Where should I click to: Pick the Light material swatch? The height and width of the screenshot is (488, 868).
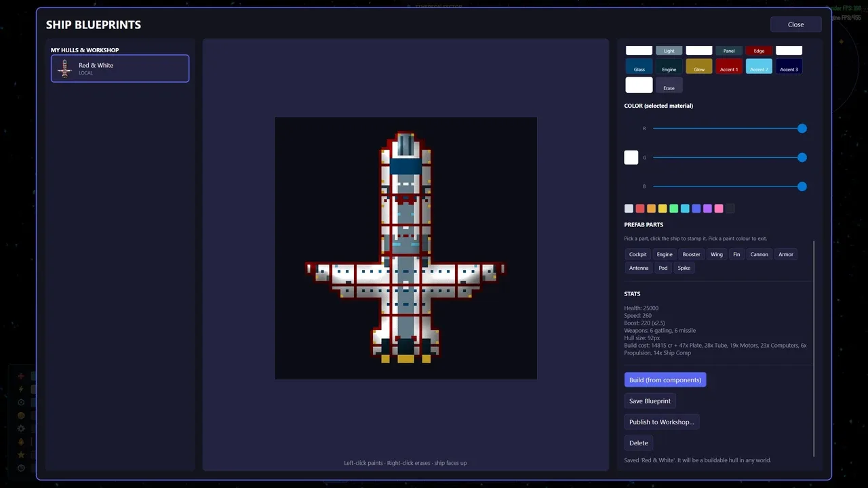coord(669,50)
